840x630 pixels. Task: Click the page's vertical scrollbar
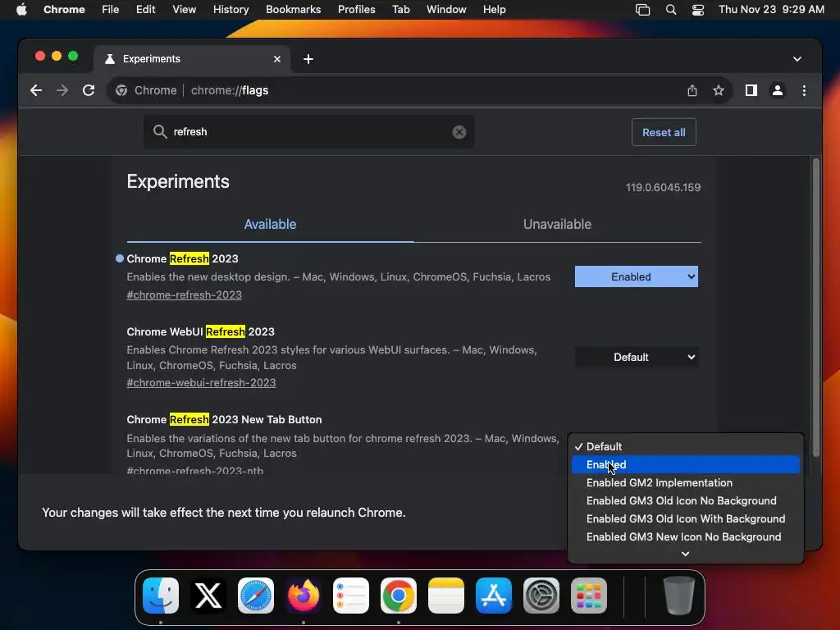pyautogui.click(x=816, y=308)
